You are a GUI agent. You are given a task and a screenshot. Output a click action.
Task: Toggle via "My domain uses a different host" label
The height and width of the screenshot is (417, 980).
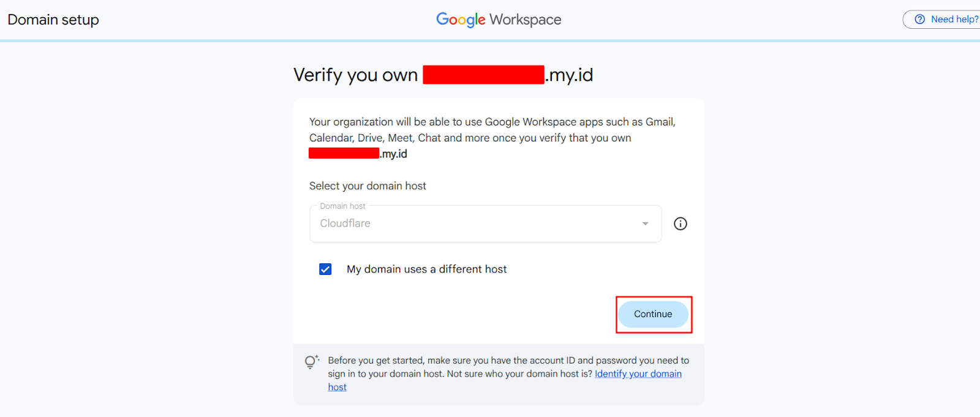426,269
